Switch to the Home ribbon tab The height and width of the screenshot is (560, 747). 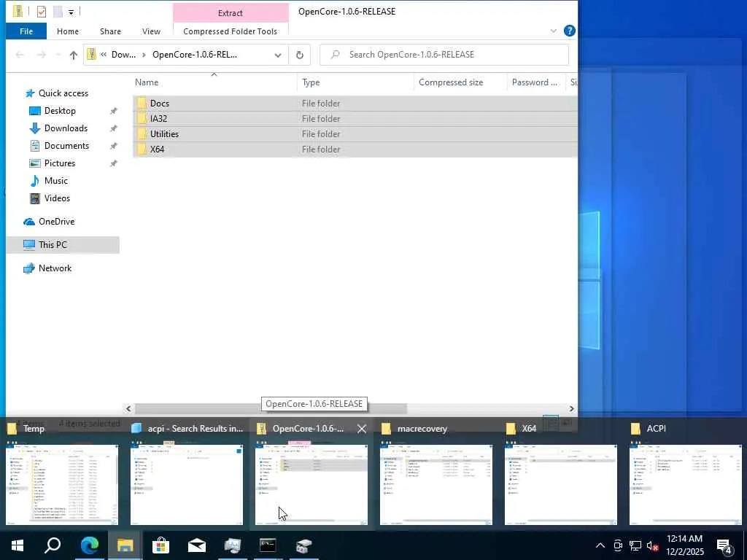pos(68,31)
